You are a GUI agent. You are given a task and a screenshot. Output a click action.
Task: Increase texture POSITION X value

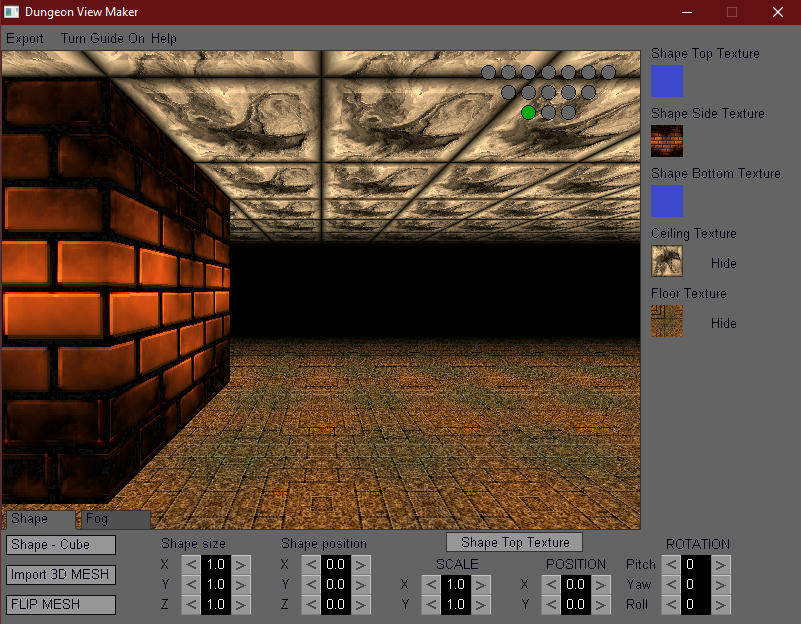(x=601, y=585)
